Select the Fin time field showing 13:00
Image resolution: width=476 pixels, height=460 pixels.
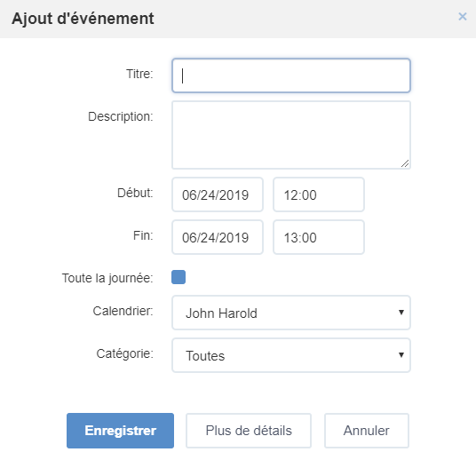click(319, 237)
